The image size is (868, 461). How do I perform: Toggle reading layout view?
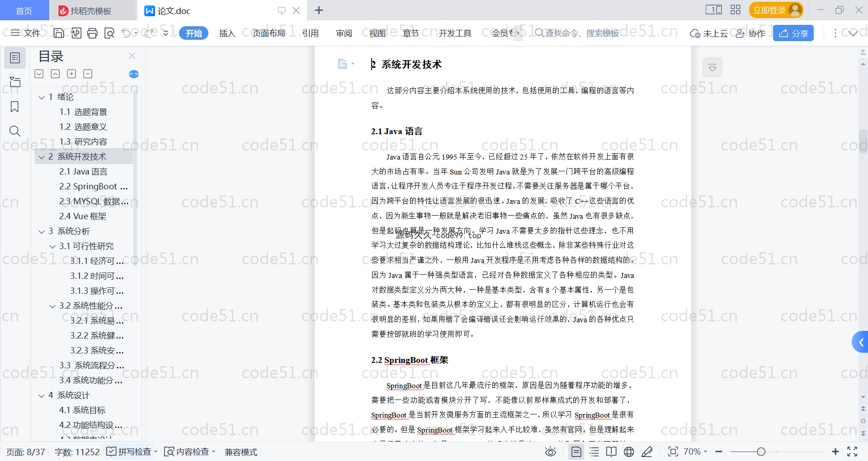click(611, 452)
